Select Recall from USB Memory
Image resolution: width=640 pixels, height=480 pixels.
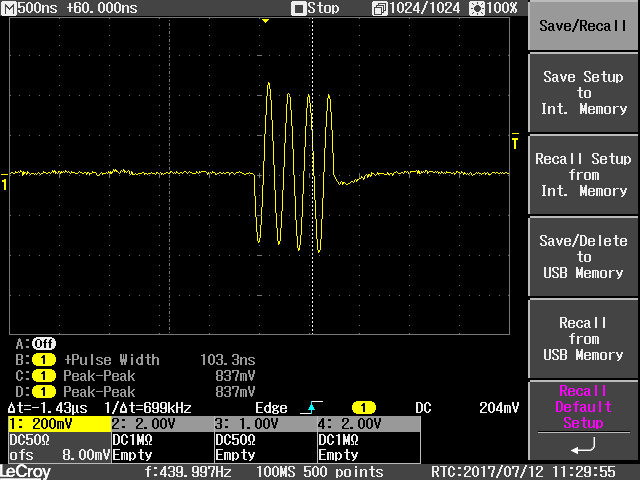click(x=583, y=339)
